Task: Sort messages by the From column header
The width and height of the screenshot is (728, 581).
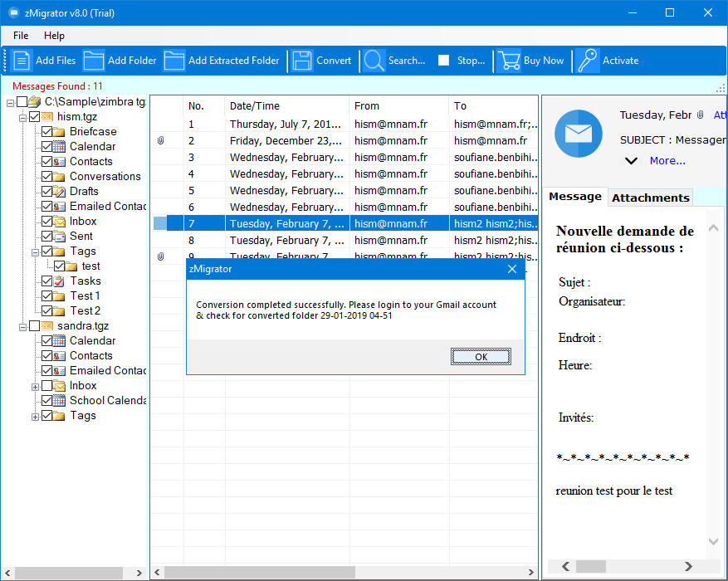Action: pos(399,105)
